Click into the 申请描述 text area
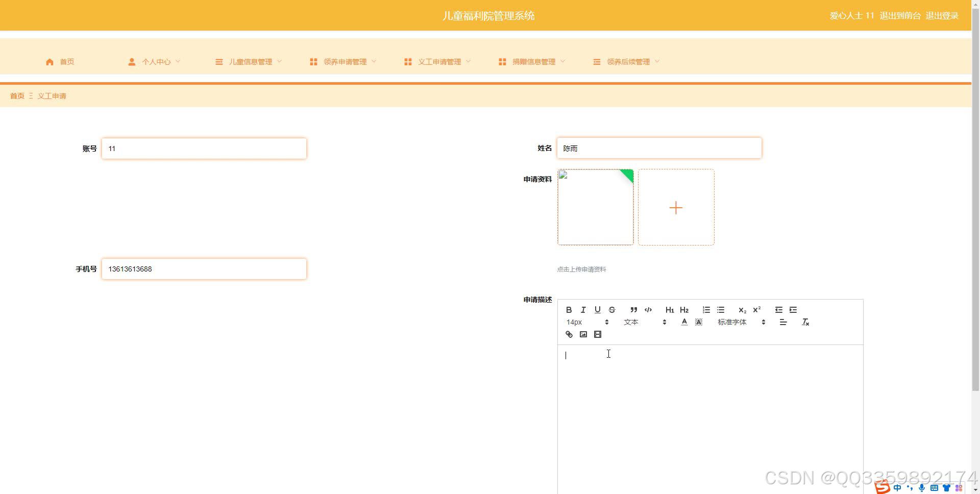The width and height of the screenshot is (980, 494). pos(710,418)
